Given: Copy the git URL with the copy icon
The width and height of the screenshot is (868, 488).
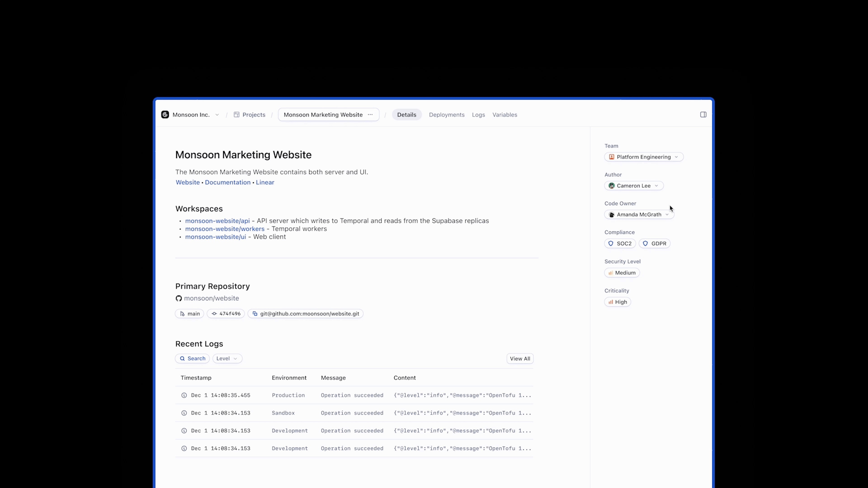Looking at the screenshot, I should coord(255,314).
